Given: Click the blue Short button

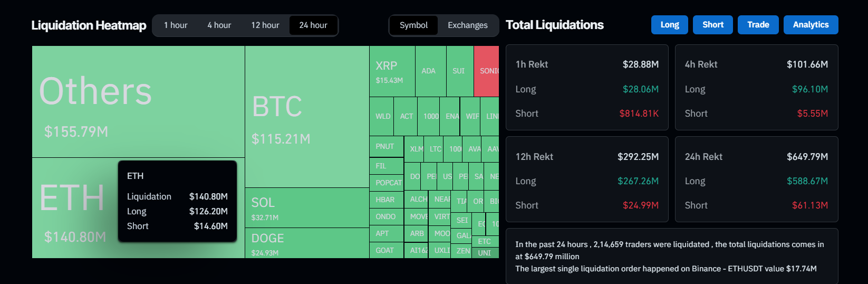Looking at the screenshot, I should 713,25.
